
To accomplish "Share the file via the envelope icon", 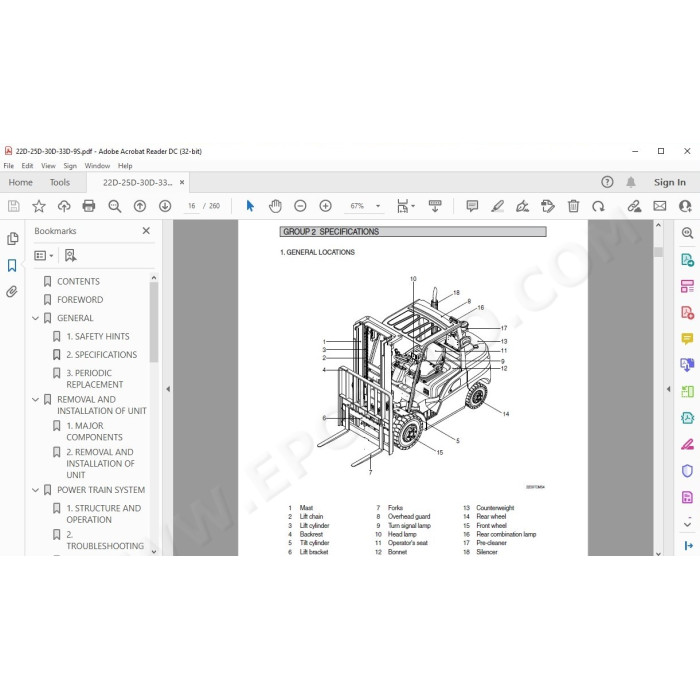I will (660, 206).
